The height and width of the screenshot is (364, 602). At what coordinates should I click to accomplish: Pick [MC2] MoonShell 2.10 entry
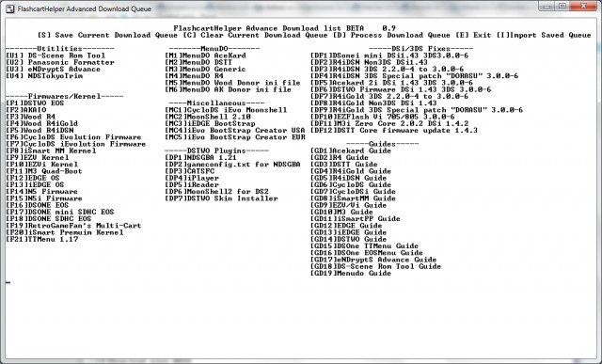click(208, 117)
